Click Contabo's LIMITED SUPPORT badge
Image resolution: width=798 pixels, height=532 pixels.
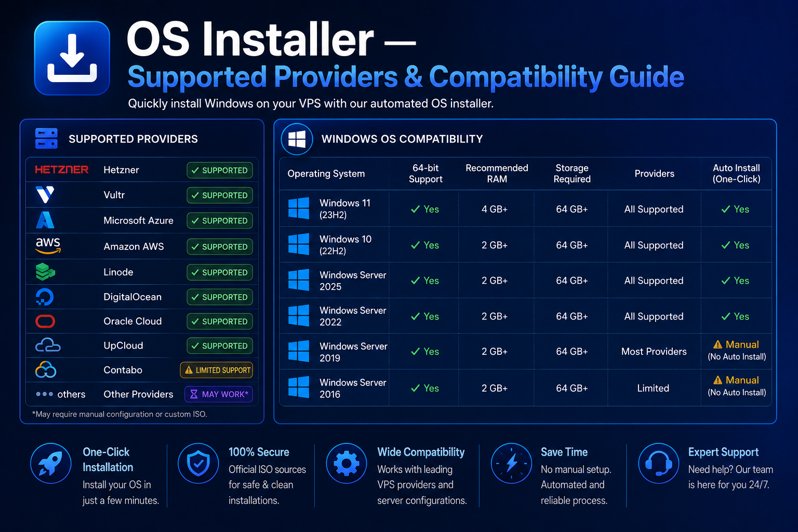(x=217, y=370)
